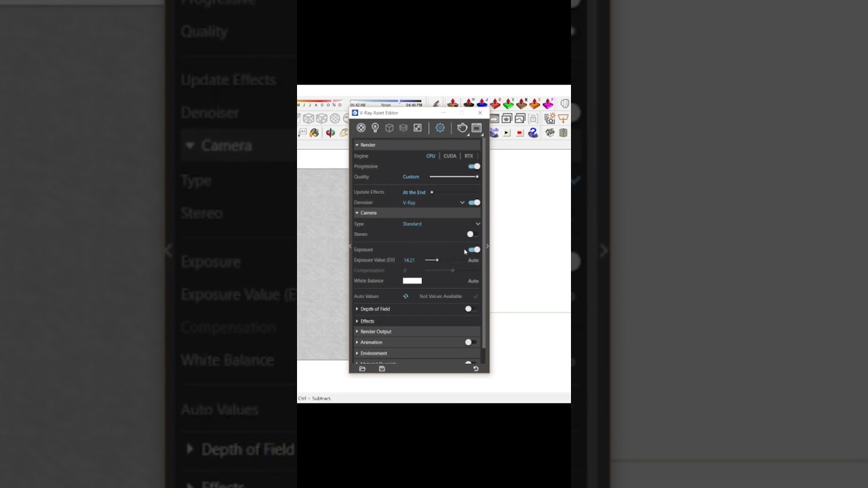This screenshot has width=868, height=488.
Task: Expand the Render Output section
Action: point(357,331)
